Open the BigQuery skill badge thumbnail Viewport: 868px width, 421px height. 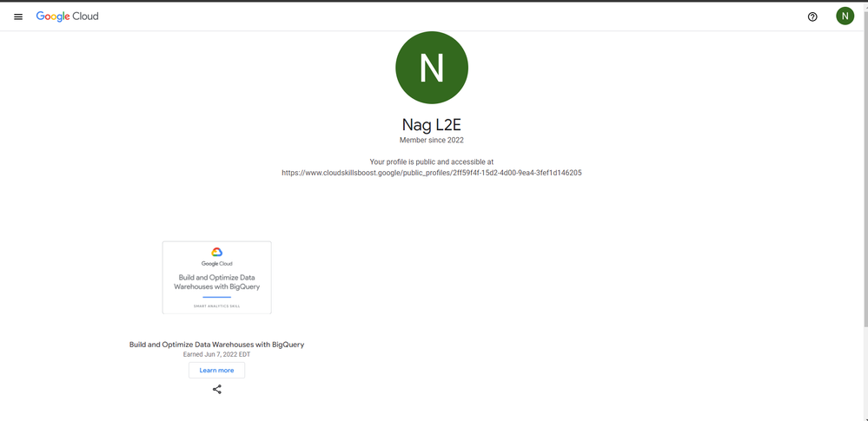pyautogui.click(x=217, y=278)
